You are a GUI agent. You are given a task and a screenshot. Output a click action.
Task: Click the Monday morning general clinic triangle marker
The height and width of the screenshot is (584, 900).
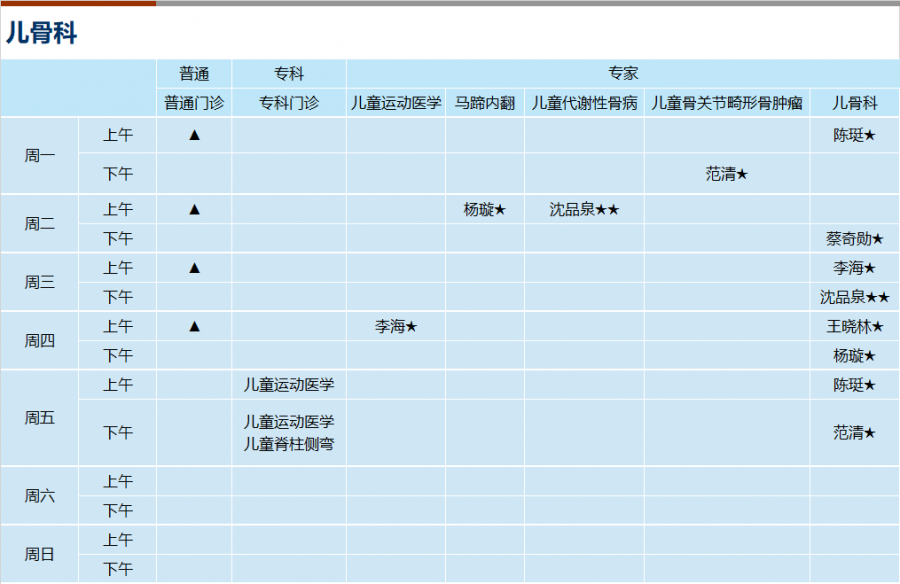[194, 135]
